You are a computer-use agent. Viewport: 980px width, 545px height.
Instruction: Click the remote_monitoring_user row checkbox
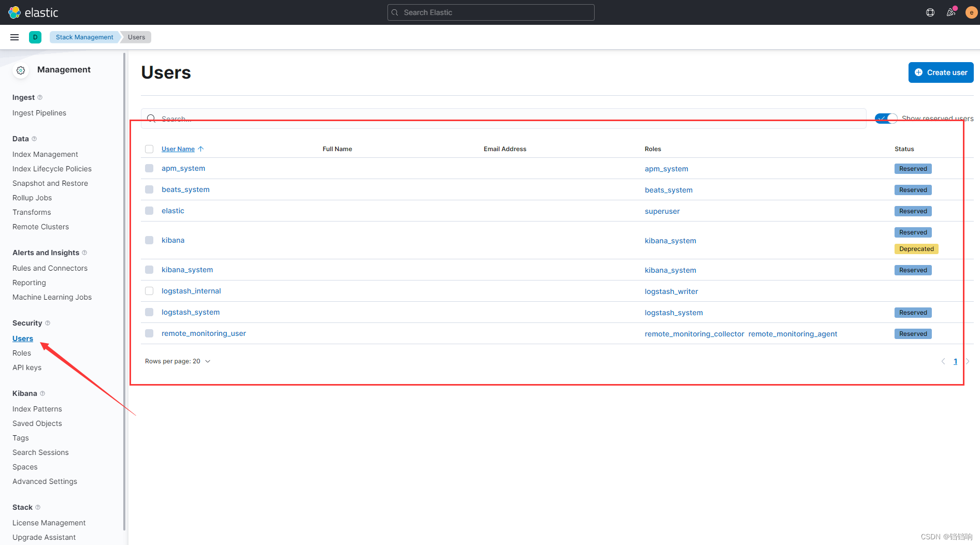(149, 333)
